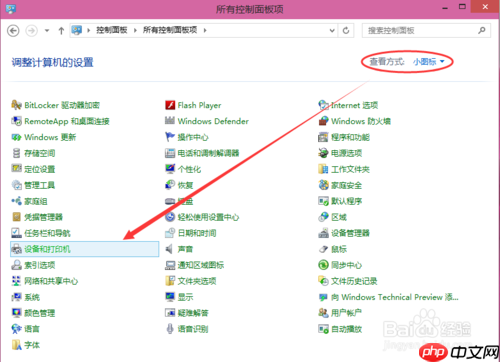Open the 语音识别 microphone icon
500x362 pixels.
[x=170, y=329]
